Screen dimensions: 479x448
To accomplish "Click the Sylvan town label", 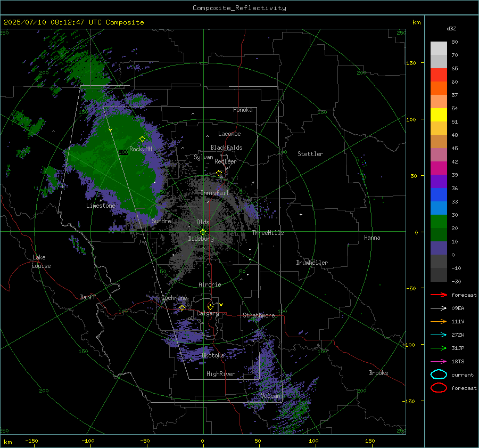I will click(x=203, y=157).
